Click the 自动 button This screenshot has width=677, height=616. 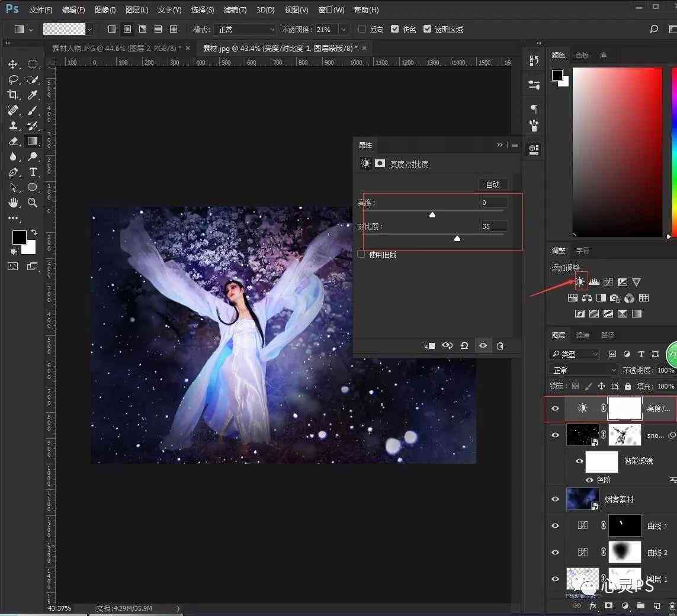[493, 184]
